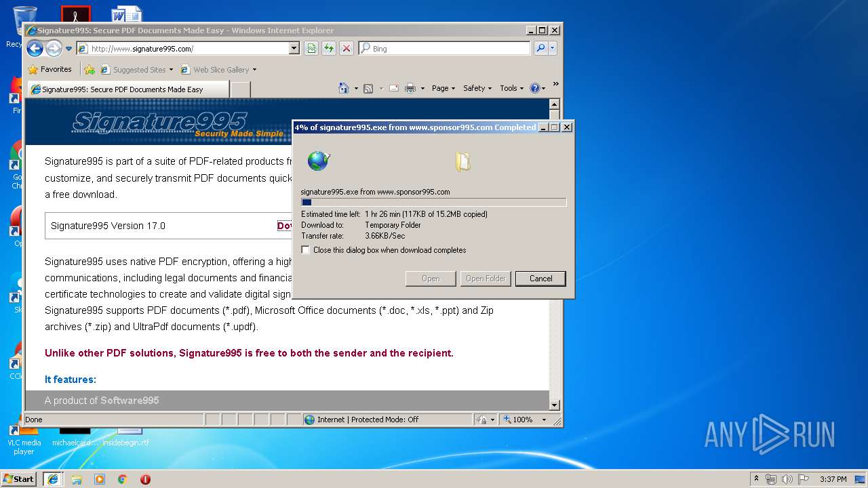
Task: Expand the Print options dropdown arrow
Action: coord(422,88)
